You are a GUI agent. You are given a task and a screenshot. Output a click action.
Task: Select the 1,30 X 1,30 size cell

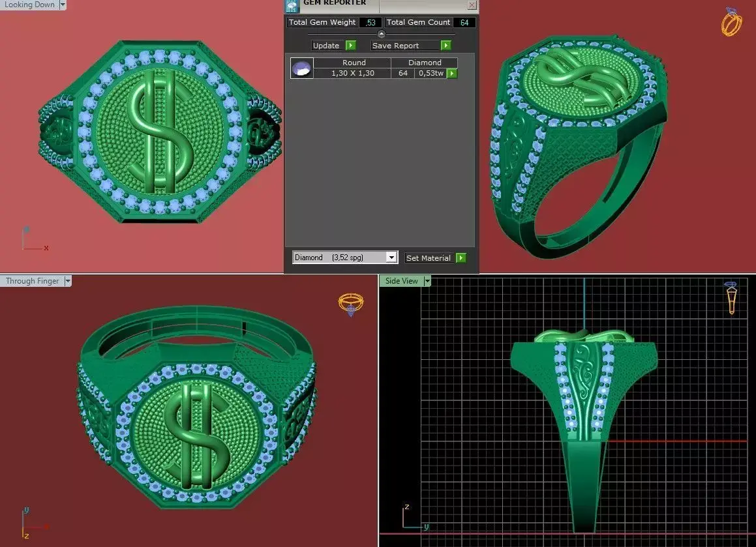352,73
